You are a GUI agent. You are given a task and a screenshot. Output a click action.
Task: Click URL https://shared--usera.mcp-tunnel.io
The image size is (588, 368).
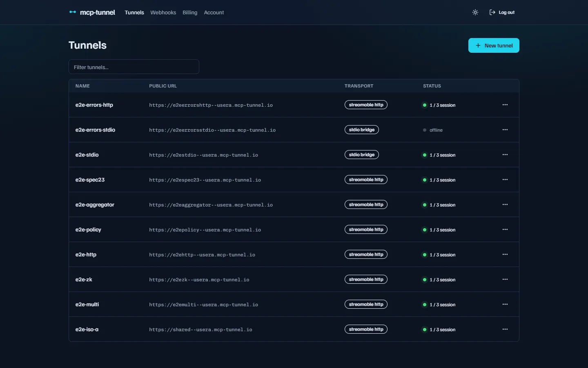200,330
